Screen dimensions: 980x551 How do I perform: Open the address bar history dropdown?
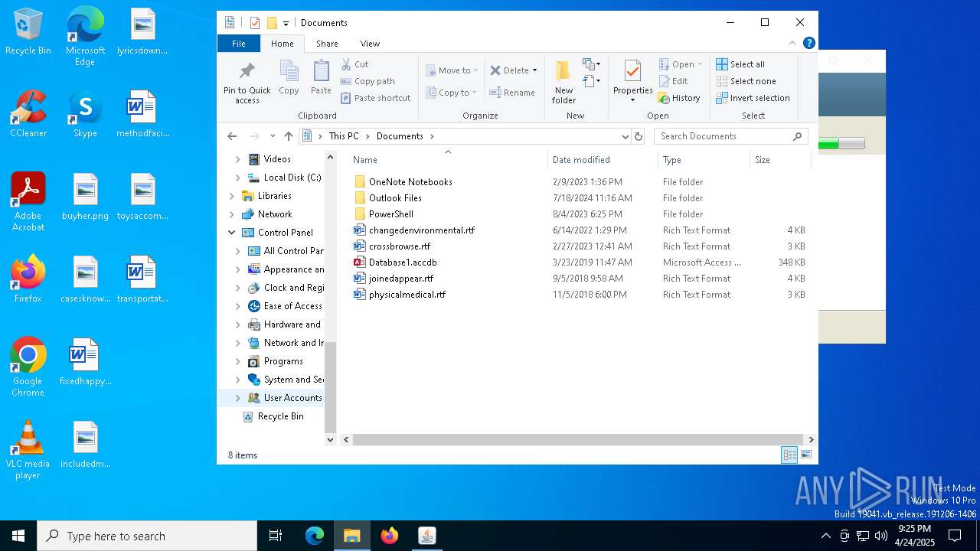[x=626, y=136]
